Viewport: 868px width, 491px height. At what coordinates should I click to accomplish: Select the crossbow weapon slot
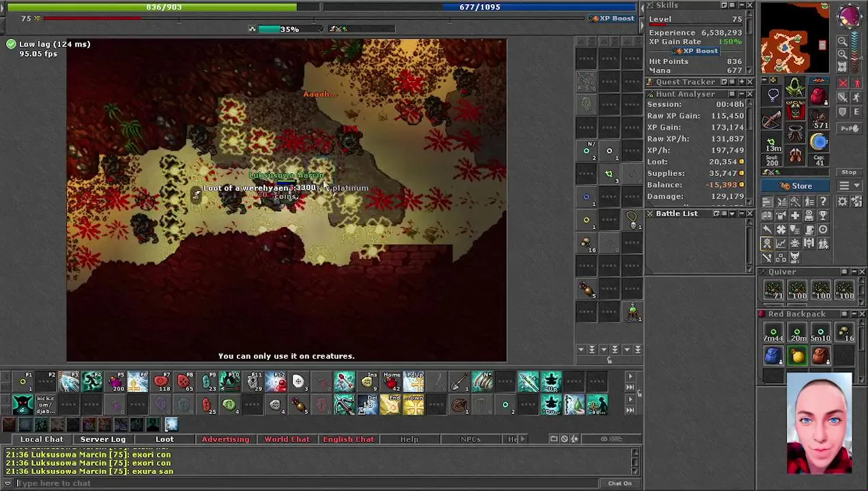click(772, 119)
